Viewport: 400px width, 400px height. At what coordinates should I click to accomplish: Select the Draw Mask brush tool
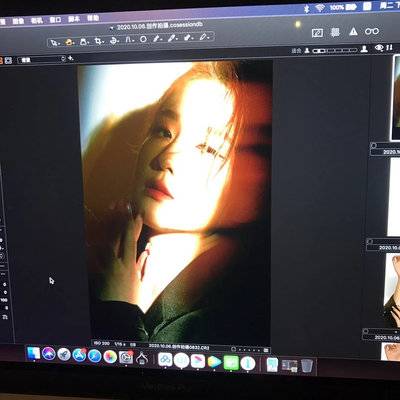(x=157, y=39)
